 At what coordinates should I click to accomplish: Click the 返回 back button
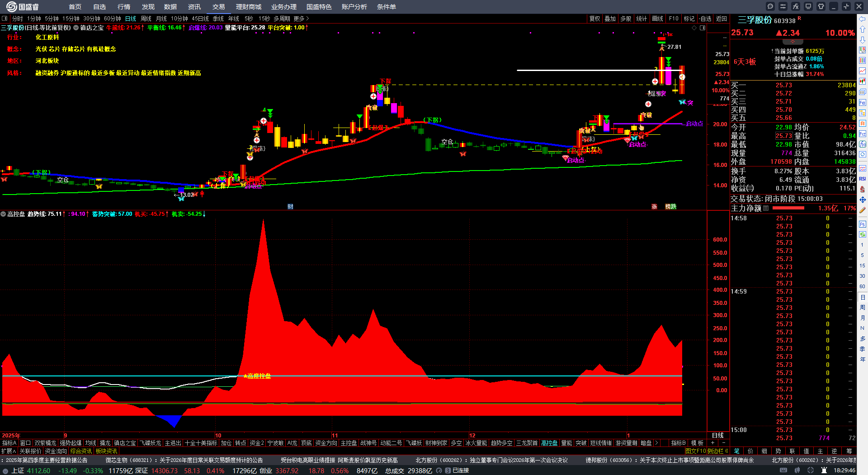[x=722, y=19]
